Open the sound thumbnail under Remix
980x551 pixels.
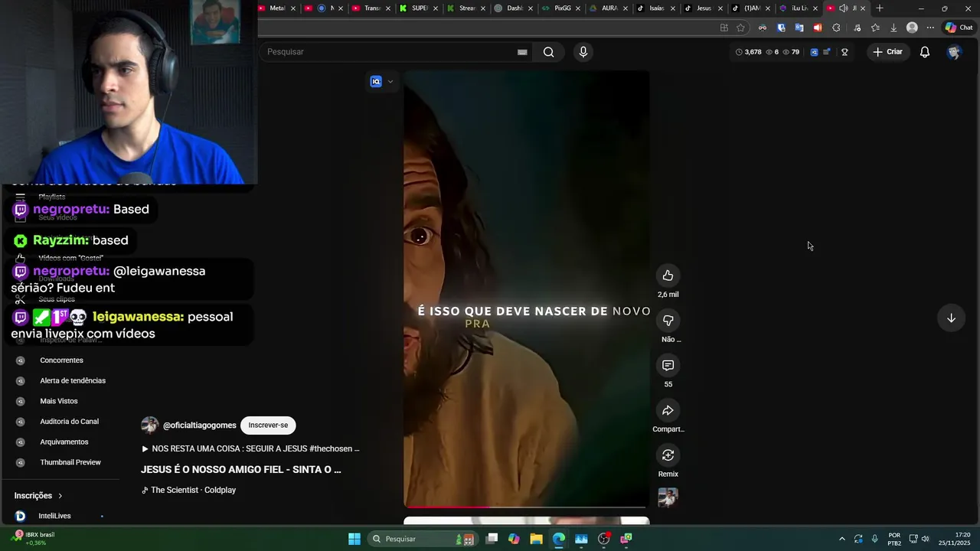668,497
